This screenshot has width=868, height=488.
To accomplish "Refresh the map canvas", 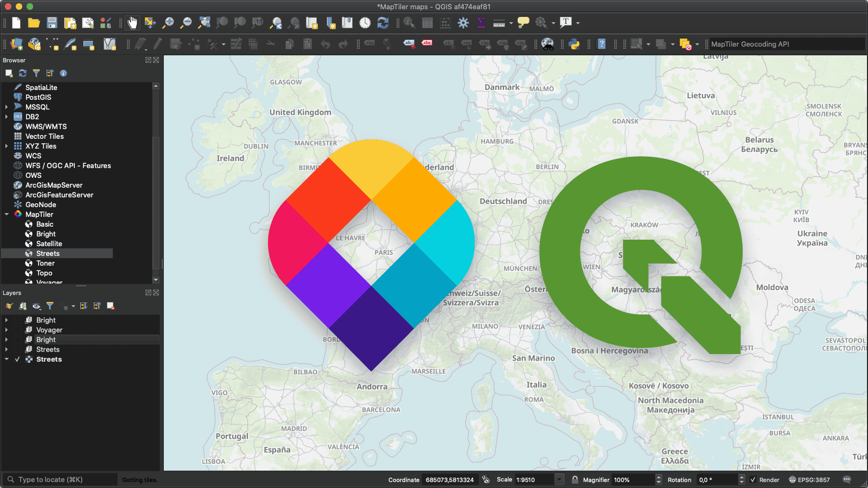I will (x=384, y=23).
